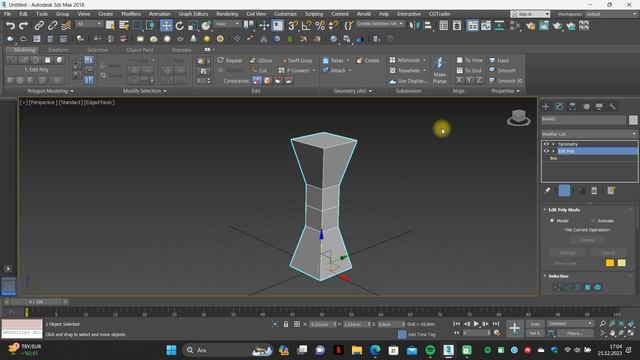640x360 pixels.
Task: Click the object color swatch beside name
Action: pos(633,120)
